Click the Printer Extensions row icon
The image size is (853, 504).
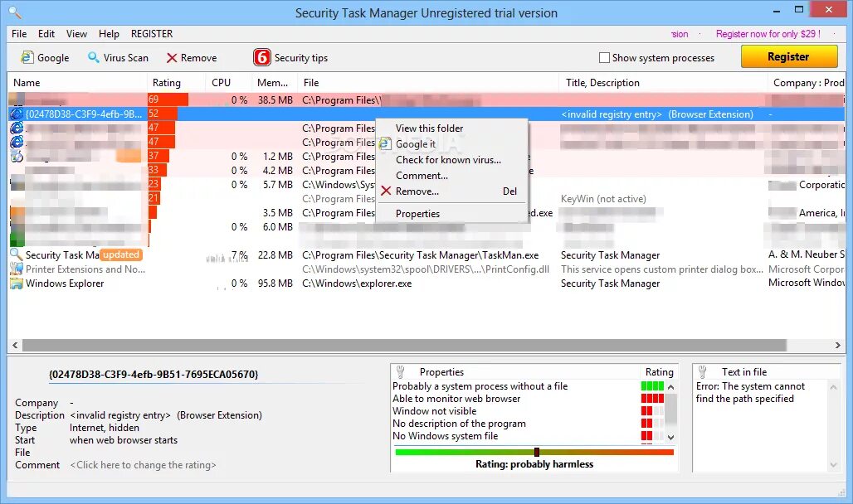(x=17, y=269)
